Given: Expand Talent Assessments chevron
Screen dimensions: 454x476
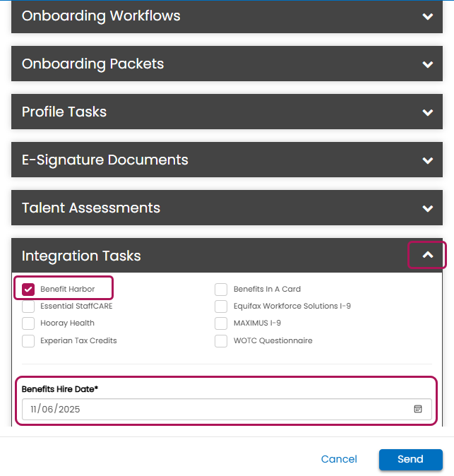Looking at the screenshot, I should tap(428, 208).
